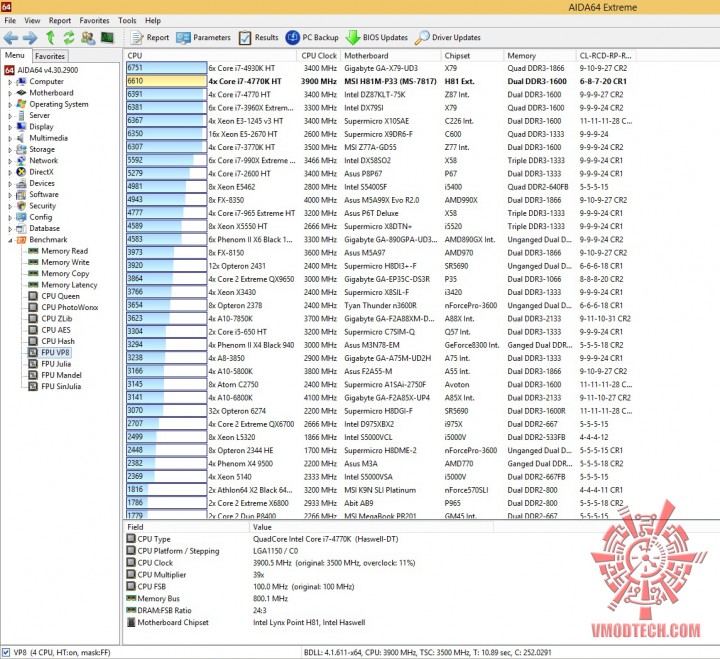Screen dimensions: 720x659
Task: Expand the Computer tree node
Action: [x=10, y=82]
